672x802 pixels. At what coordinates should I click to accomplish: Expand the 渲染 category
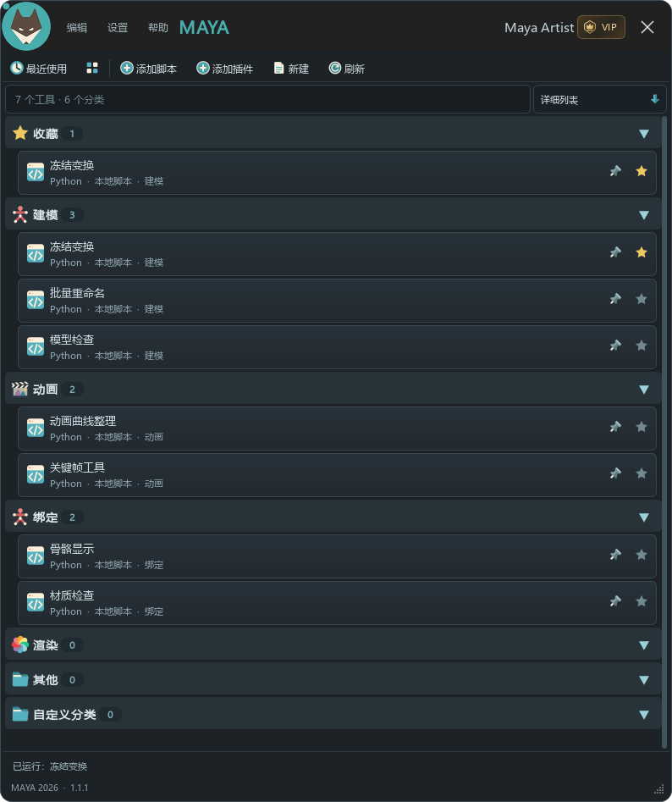pyautogui.click(x=644, y=645)
